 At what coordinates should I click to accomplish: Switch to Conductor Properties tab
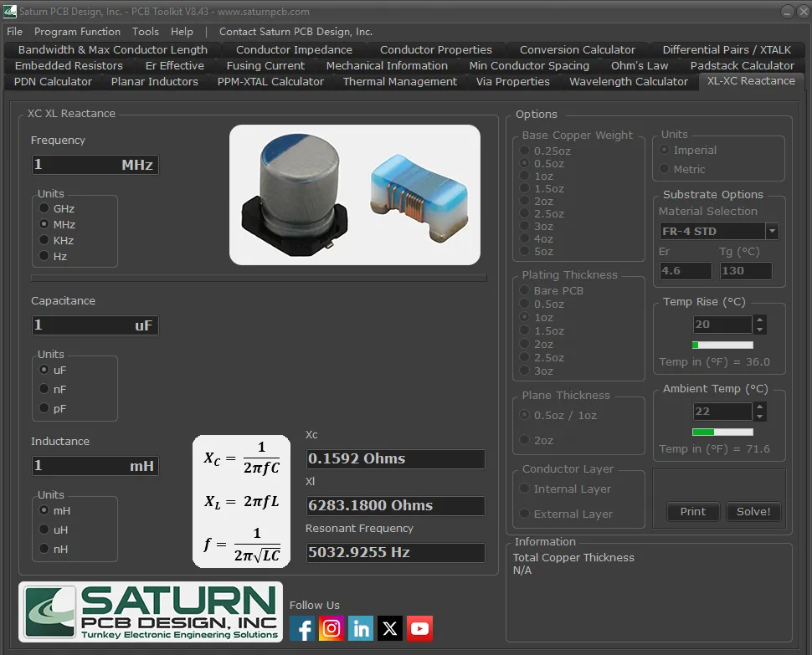click(x=435, y=49)
